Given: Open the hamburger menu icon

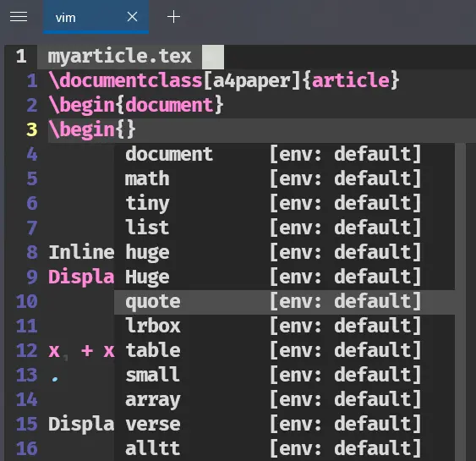Looking at the screenshot, I should (x=19, y=17).
